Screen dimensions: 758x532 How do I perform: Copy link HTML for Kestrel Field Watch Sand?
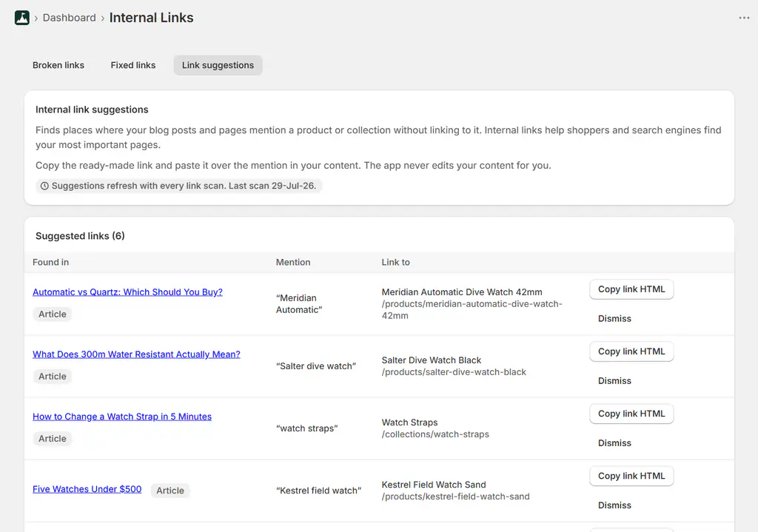[x=631, y=477]
